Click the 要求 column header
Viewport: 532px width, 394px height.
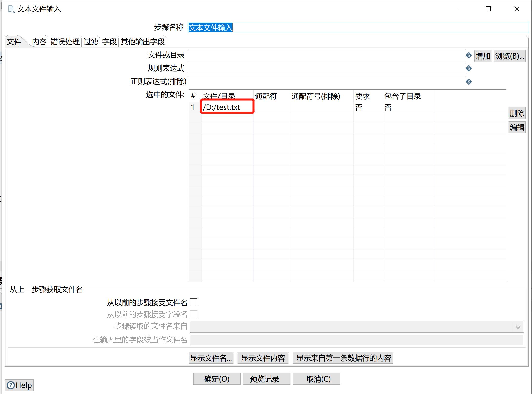tap(368, 96)
